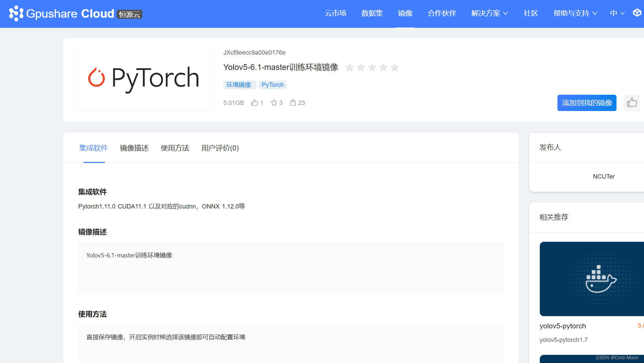Select the fourth rating star

point(383,68)
